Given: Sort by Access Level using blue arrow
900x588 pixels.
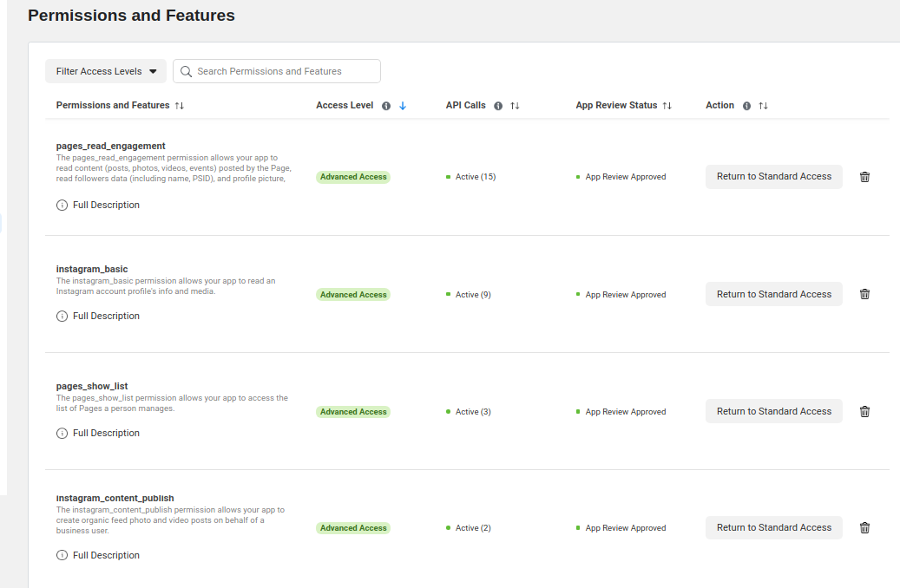Looking at the screenshot, I should (403, 106).
